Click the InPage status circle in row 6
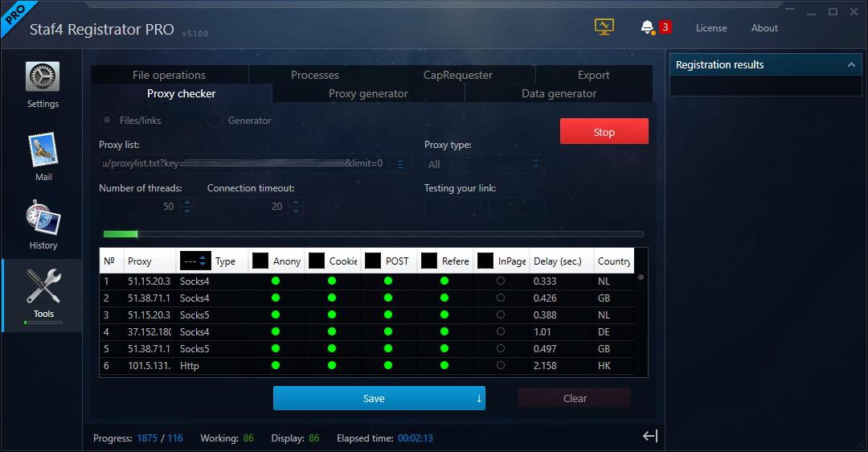This screenshot has height=452, width=868. (x=501, y=366)
